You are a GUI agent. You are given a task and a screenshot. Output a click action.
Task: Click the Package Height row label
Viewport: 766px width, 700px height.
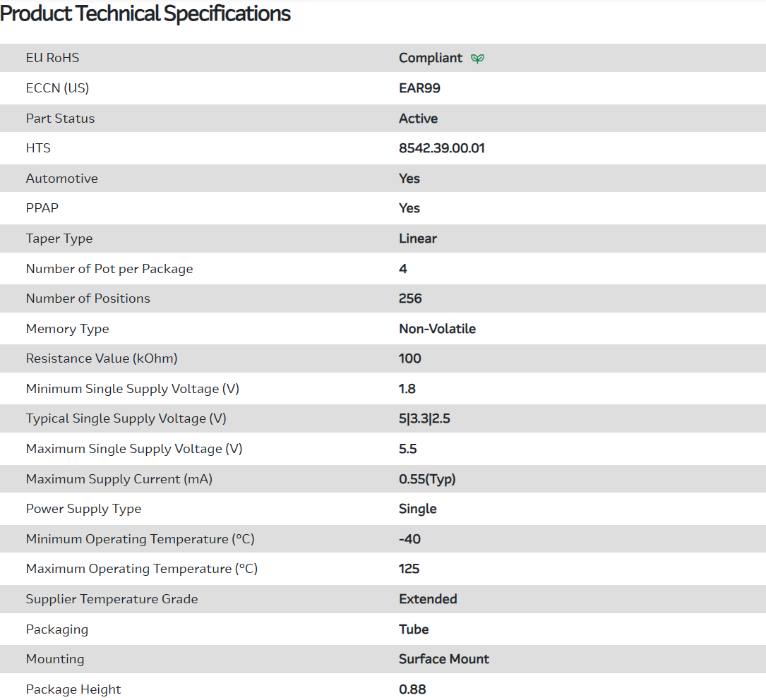coord(73,689)
